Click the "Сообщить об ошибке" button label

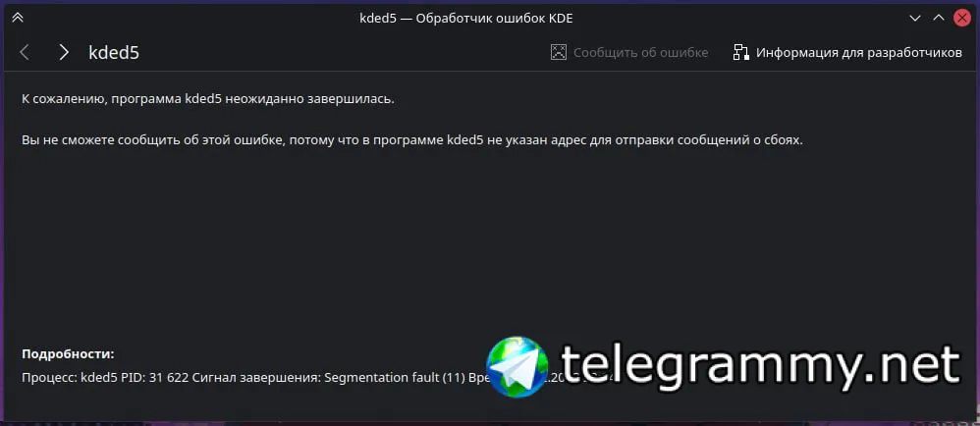pyautogui.click(x=640, y=52)
